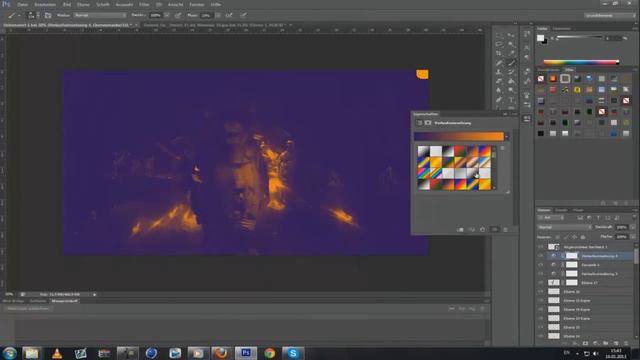Open layer blend mode dropdown
Viewport: 640px width, 360px height.
(x=564, y=227)
